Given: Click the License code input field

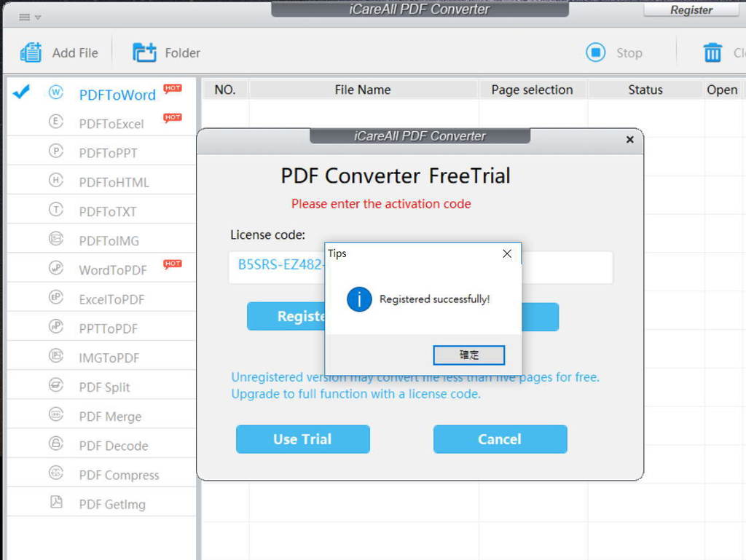Looking at the screenshot, I should [421, 268].
